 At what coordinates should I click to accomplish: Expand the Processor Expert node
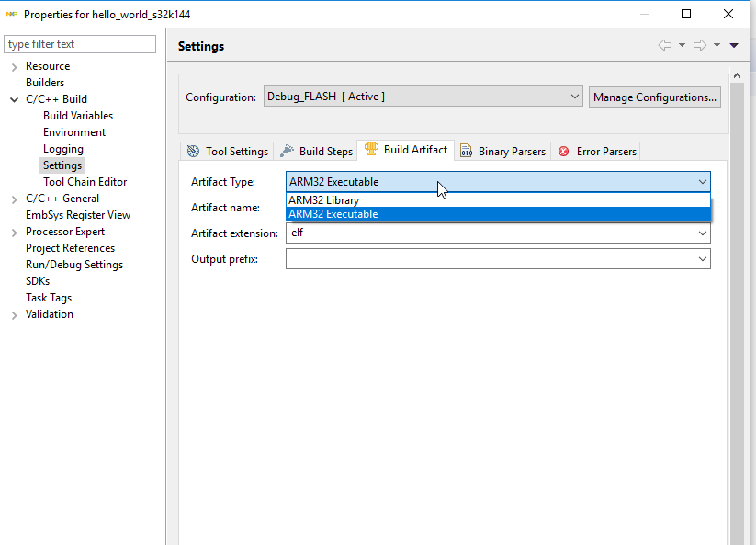click(14, 232)
